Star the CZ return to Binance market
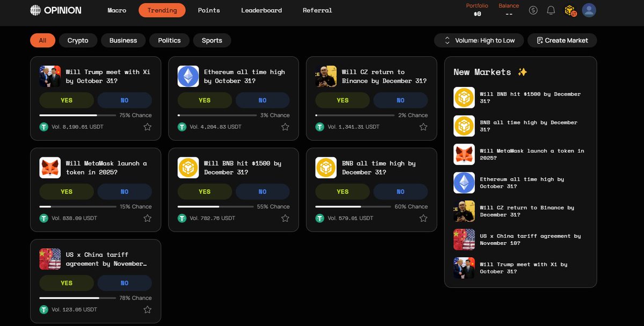This screenshot has width=644, height=326. tap(423, 127)
